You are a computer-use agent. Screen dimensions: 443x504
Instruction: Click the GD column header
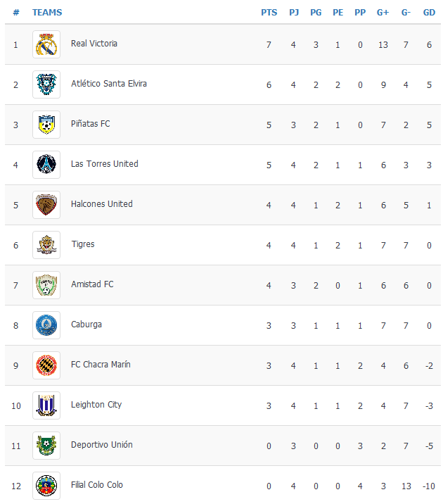(x=429, y=13)
